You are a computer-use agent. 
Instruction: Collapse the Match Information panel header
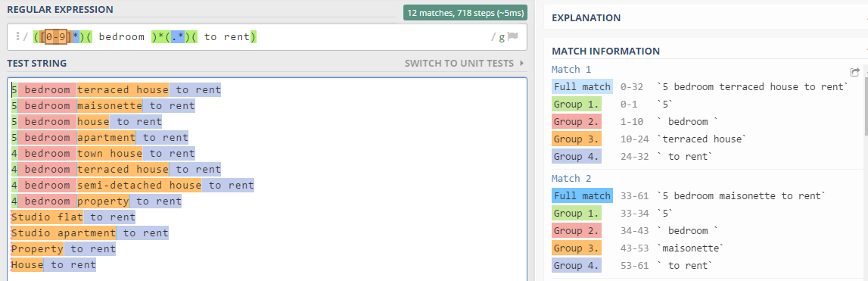pos(706,51)
